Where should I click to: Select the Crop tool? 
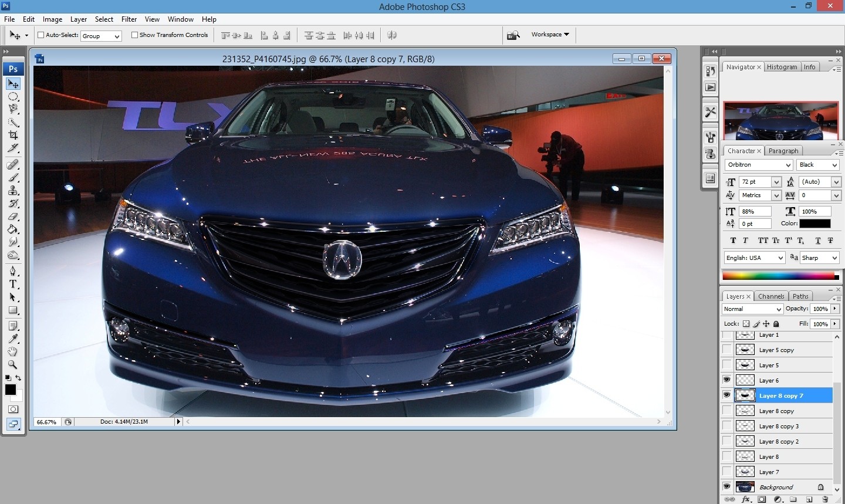point(13,136)
